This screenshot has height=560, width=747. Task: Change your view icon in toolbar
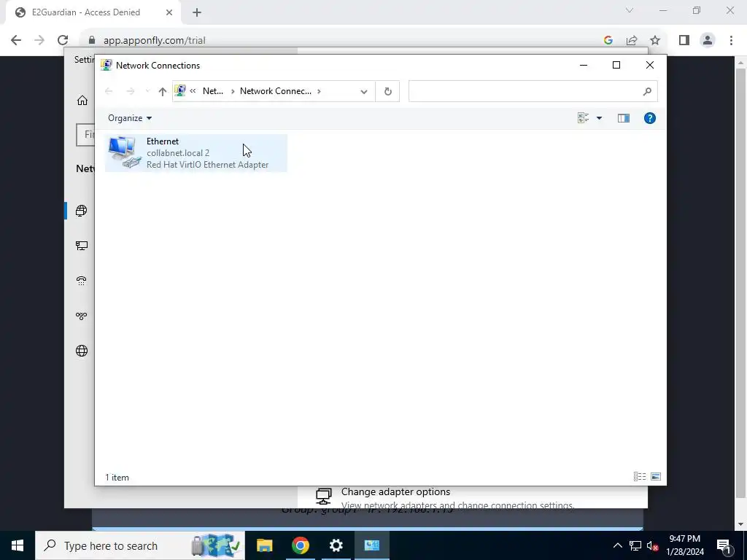(583, 118)
